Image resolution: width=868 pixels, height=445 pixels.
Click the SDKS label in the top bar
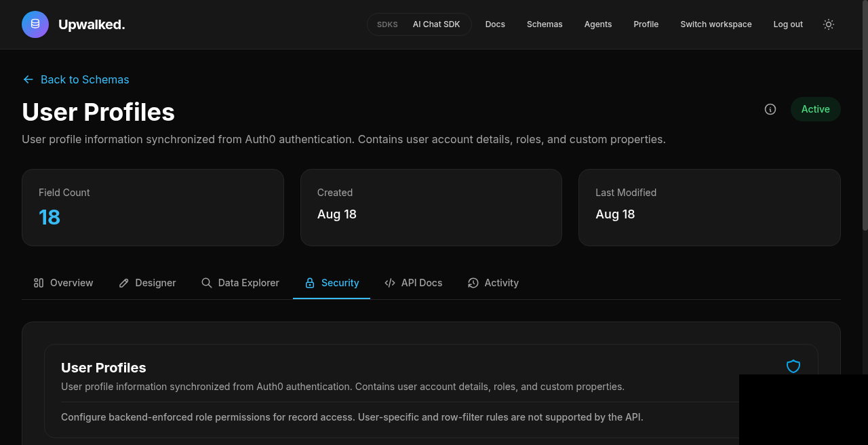pyautogui.click(x=387, y=24)
